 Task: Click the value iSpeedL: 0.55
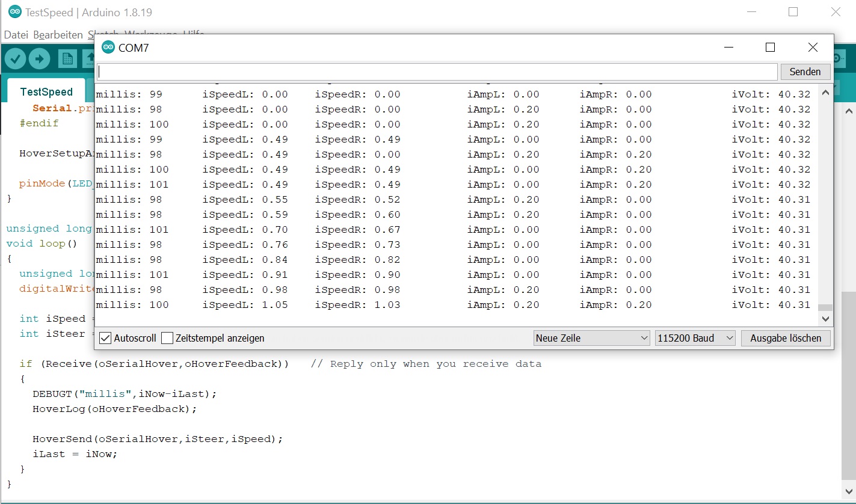tap(245, 200)
